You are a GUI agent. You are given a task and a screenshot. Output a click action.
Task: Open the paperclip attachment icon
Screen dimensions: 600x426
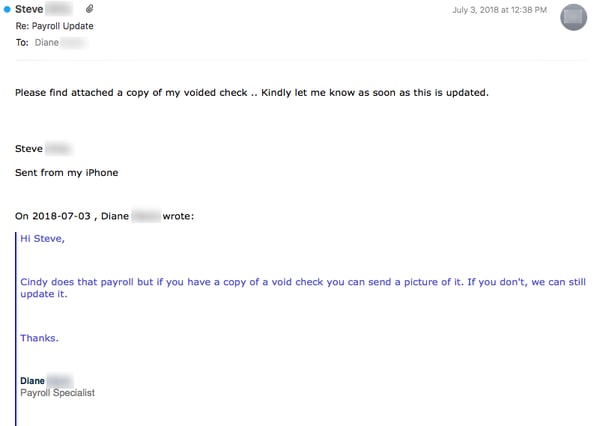pyautogui.click(x=90, y=9)
